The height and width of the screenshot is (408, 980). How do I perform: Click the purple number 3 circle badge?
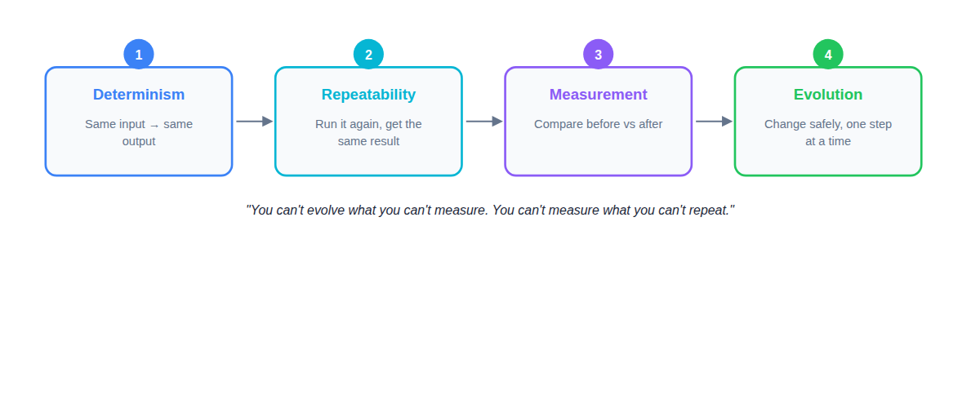pos(598,55)
